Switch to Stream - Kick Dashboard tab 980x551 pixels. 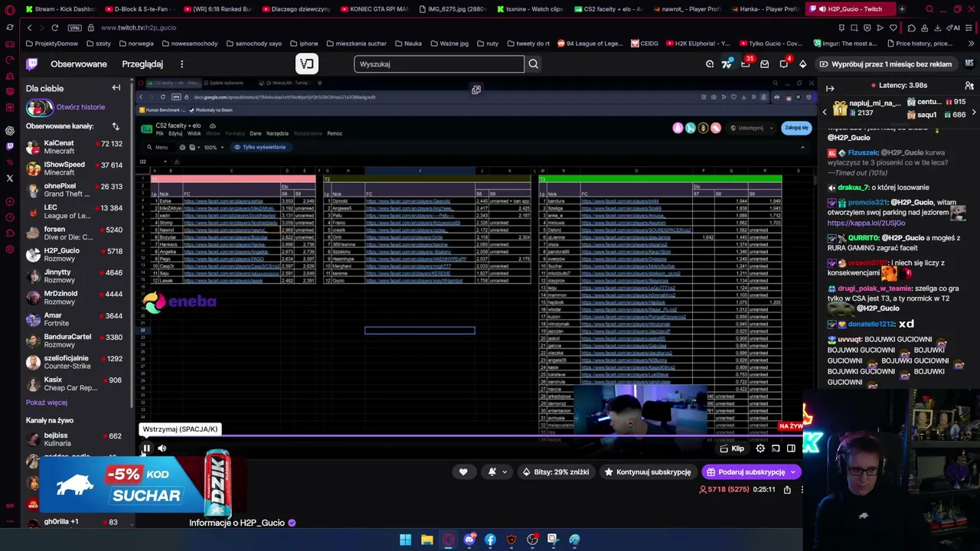[x=60, y=9]
